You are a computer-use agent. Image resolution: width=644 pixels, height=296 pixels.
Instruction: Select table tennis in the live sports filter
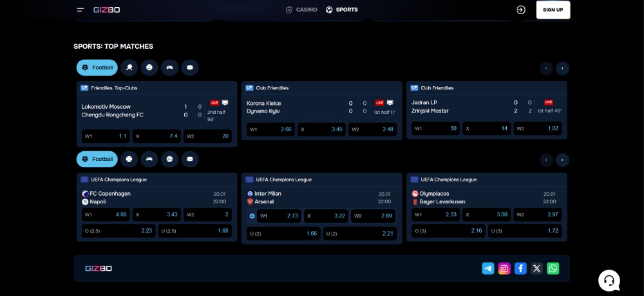(x=129, y=68)
